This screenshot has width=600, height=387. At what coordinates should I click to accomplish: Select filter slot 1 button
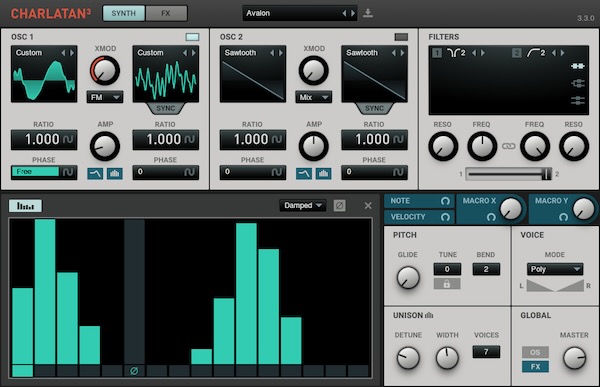tap(437, 53)
